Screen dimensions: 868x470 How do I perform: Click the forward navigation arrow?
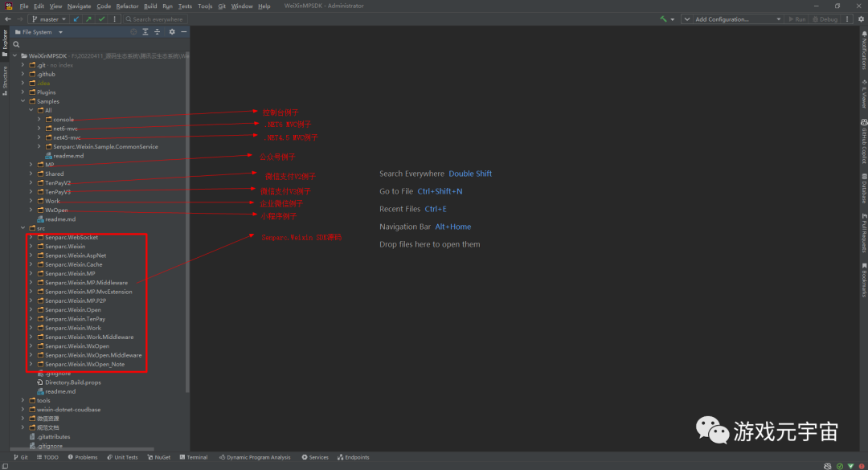coord(19,18)
